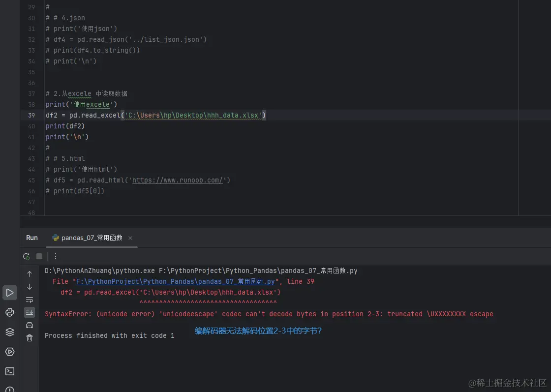Click the Stop process button
The width and height of the screenshot is (551, 392).
[39, 256]
